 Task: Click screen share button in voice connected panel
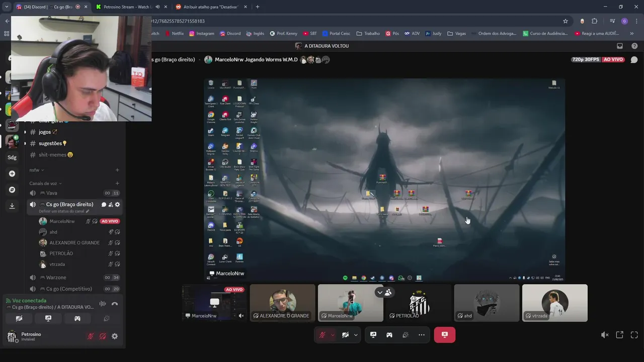pyautogui.click(x=48, y=318)
